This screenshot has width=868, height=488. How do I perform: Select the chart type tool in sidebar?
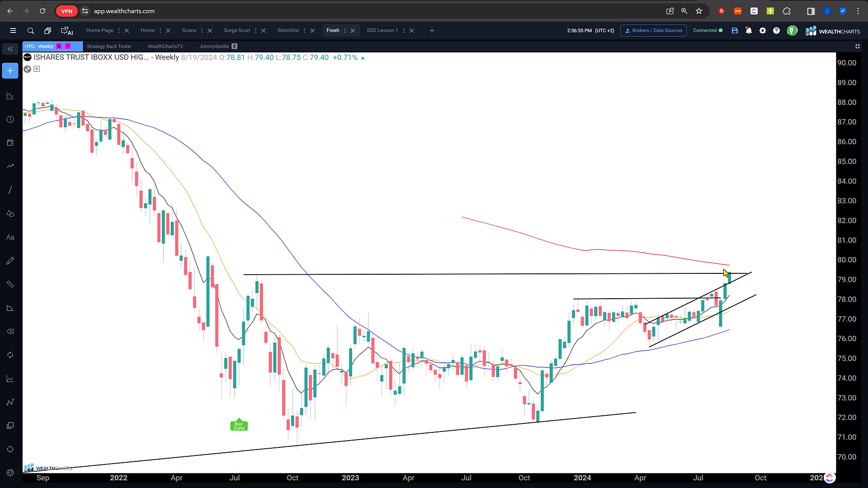click(10, 96)
